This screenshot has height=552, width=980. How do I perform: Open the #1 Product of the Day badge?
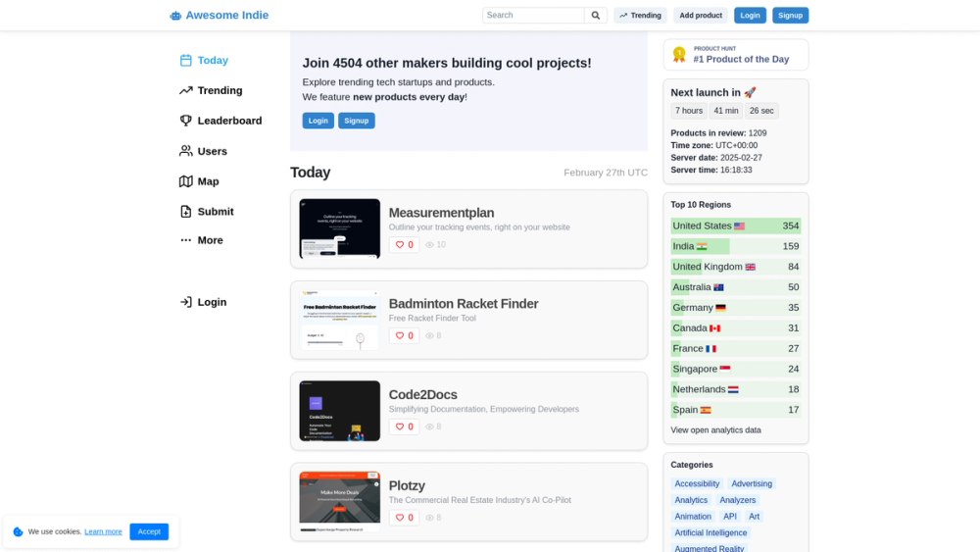(x=736, y=54)
